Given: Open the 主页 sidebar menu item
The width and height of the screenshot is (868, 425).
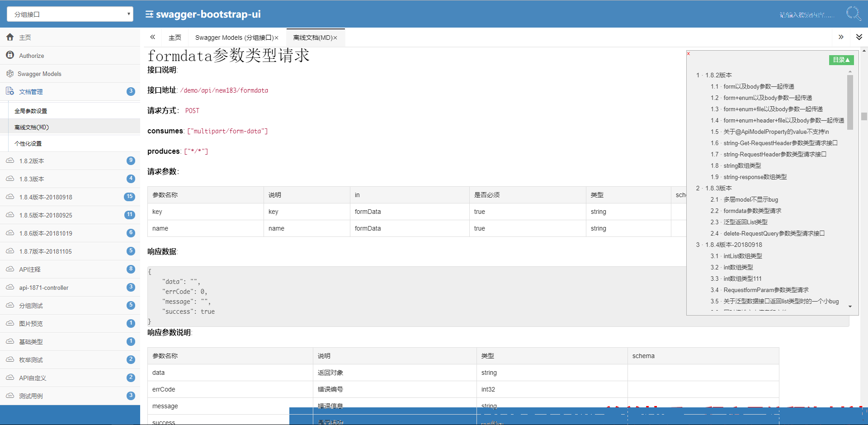Looking at the screenshot, I should point(70,38).
